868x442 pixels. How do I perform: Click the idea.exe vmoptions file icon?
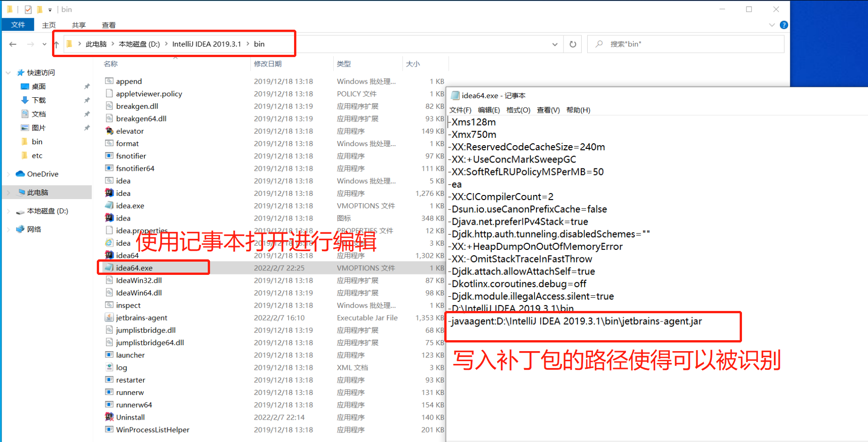click(x=109, y=205)
